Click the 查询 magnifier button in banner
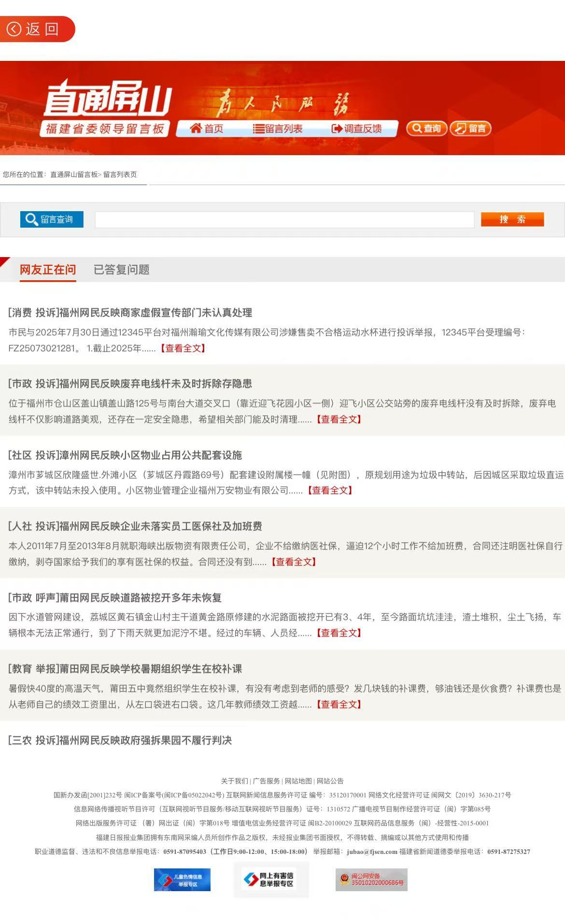The width and height of the screenshot is (565, 924). [426, 129]
